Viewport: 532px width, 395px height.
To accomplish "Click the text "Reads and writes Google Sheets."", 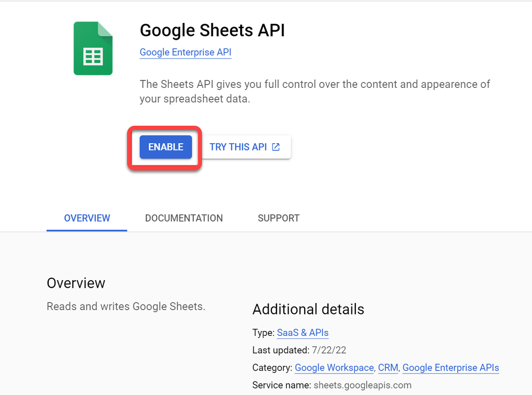I will (126, 307).
